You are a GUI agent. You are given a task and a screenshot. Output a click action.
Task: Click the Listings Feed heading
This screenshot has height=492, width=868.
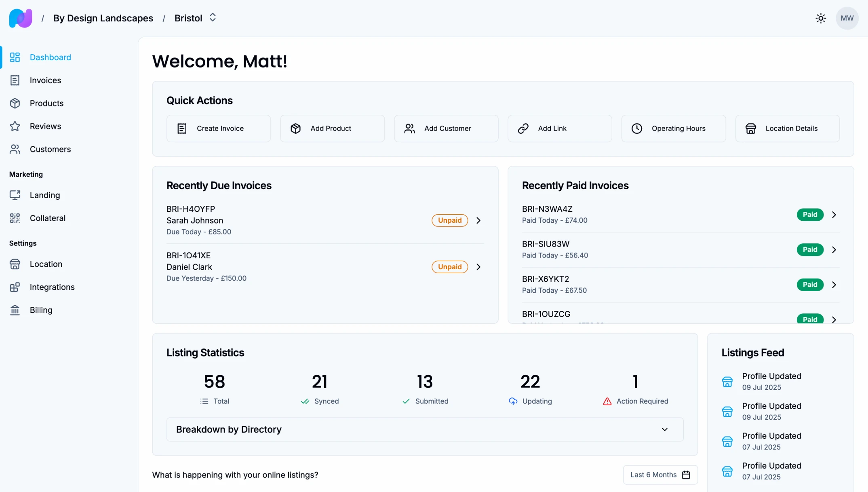pos(753,353)
